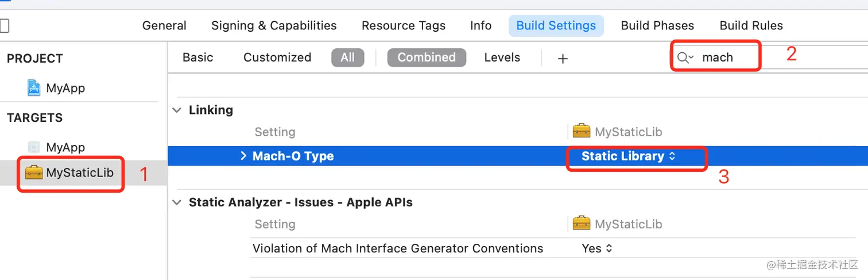Select the Customized settings filter

coord(277,57)
